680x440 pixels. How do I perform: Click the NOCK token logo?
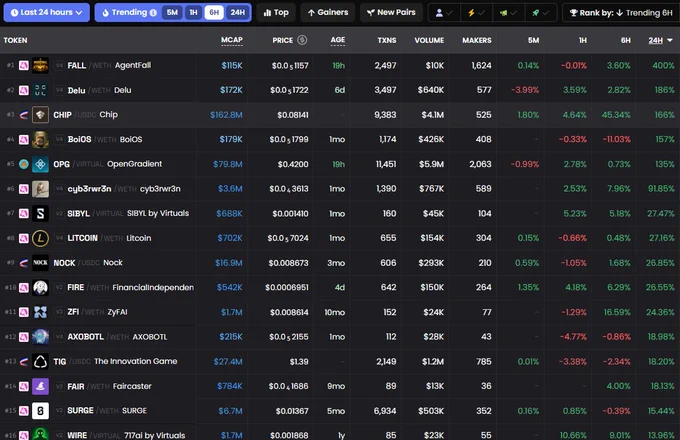(40, 263)
